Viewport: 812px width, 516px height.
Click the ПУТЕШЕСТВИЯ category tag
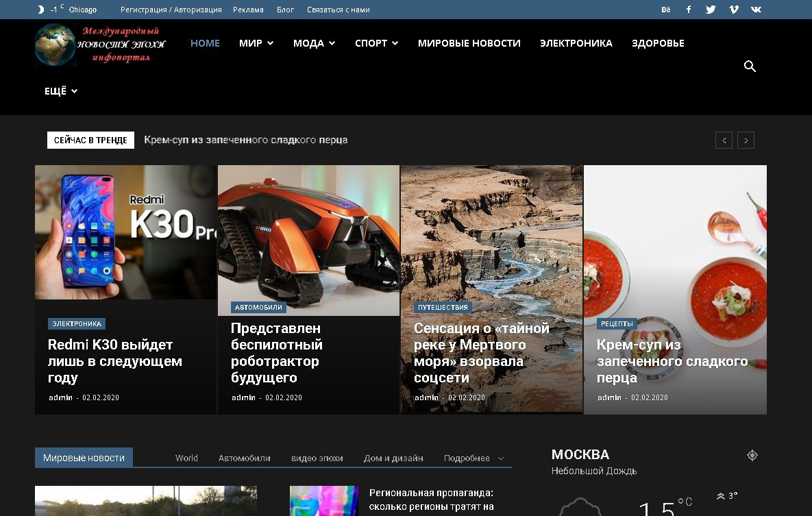(x=443, y=307)
